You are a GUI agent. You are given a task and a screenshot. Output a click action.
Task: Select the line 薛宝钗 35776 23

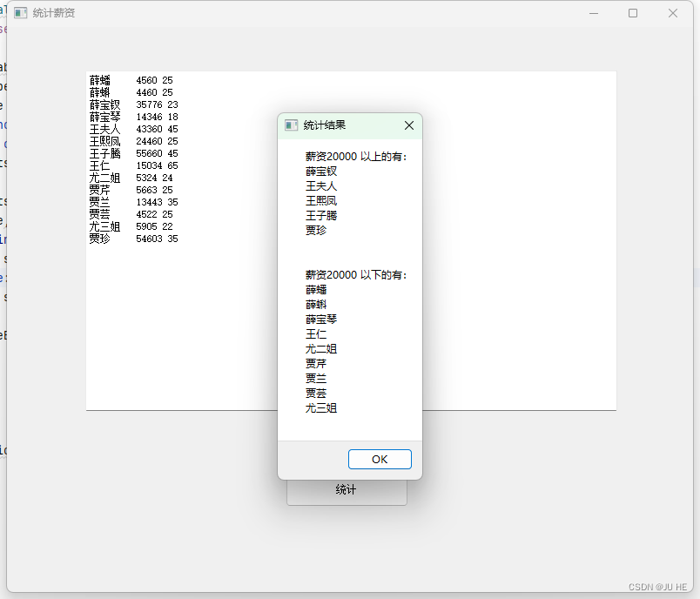click(133, 104)
